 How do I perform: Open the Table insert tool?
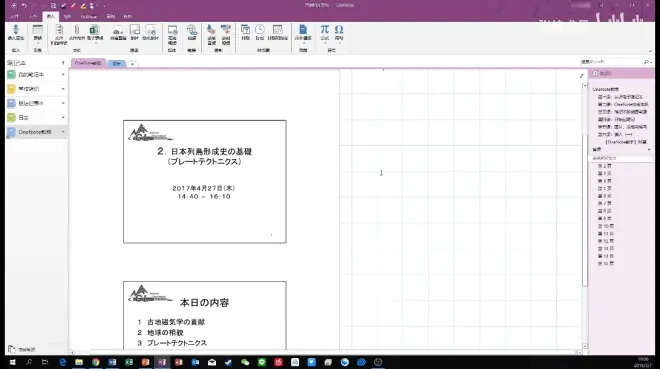tap(37, 32)
